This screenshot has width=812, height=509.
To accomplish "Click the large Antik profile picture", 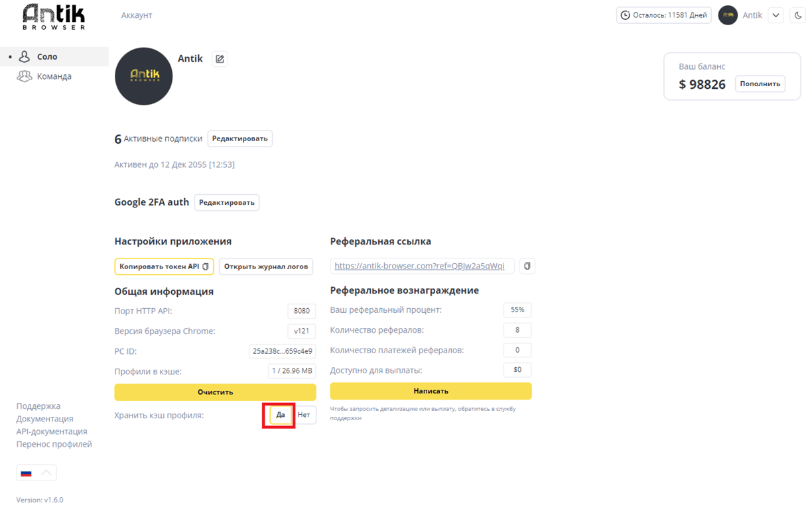I will 144,76.
